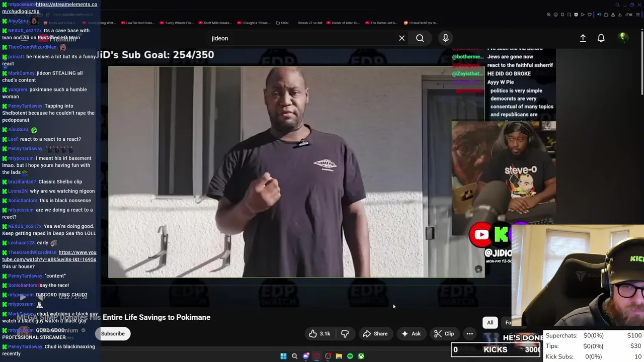Like the video (3.1k thumbs up)
The image size is (644, 362).
click(320, 333)
